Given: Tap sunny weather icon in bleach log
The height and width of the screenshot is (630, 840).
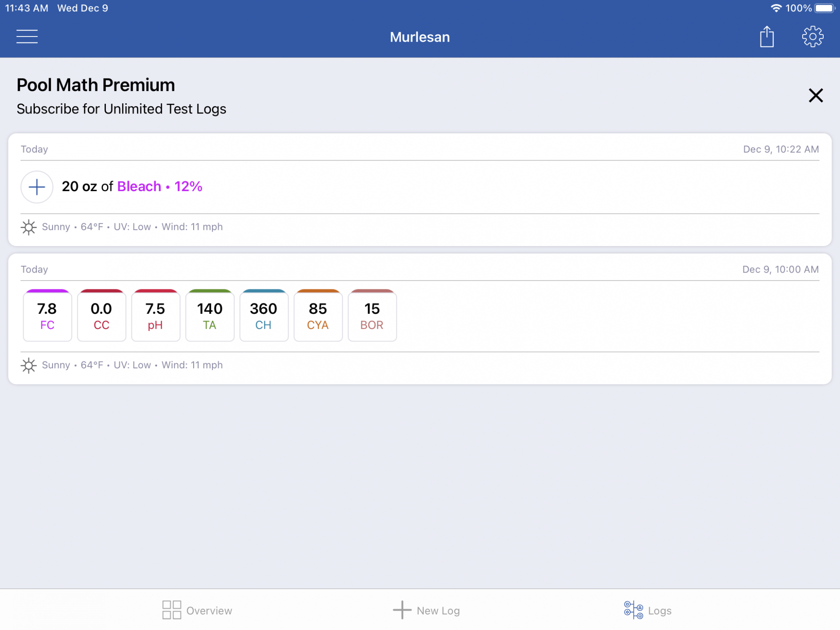Looking at the screenshot, I should point(29,227).
